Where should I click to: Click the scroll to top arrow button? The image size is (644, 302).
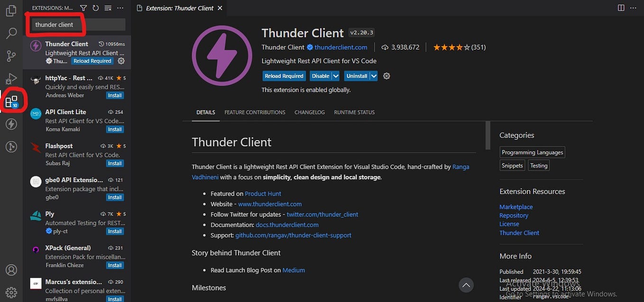click(x=466, y=285)
